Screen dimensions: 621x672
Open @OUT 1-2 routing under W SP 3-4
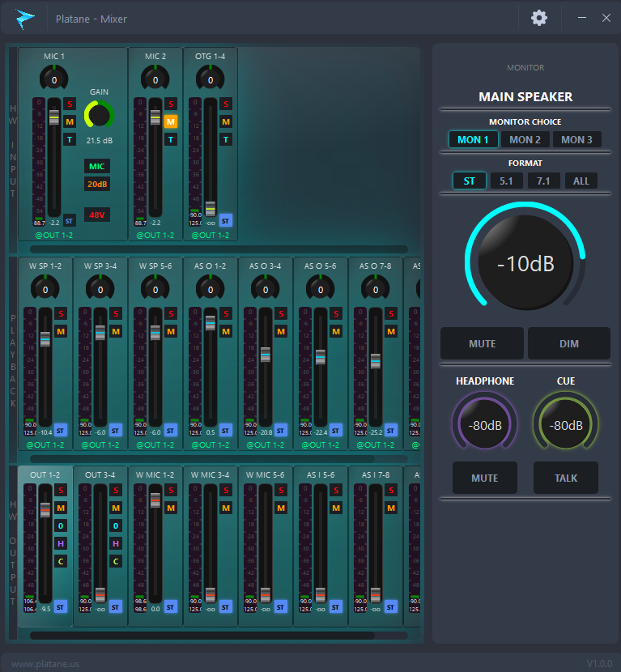(x=100, y=444)
